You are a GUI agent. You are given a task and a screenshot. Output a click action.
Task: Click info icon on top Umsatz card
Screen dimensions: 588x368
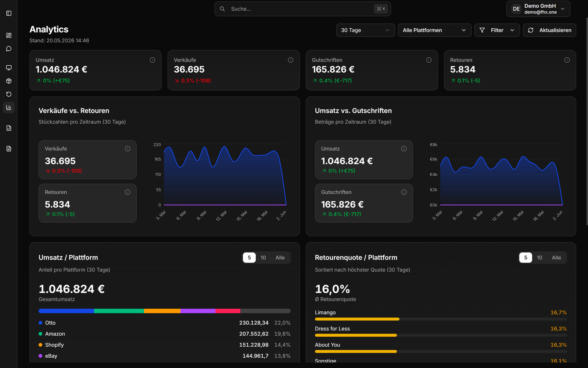coord(153,60)
